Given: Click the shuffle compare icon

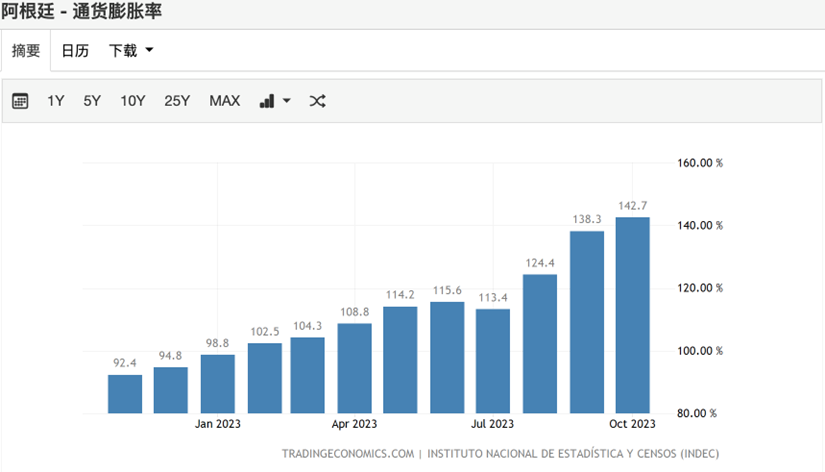Looking at the screenshot, I should coord(317,101).
